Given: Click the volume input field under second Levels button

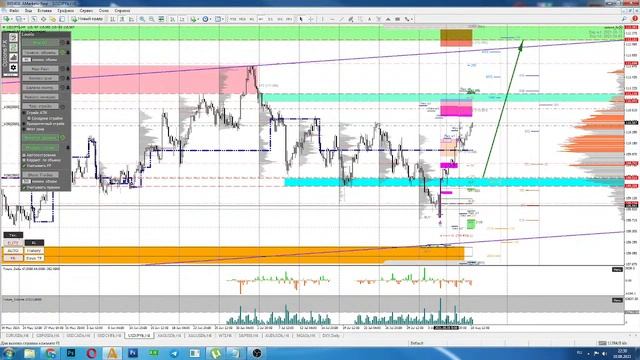Looking at the screenshot, I should click(27, 60).
